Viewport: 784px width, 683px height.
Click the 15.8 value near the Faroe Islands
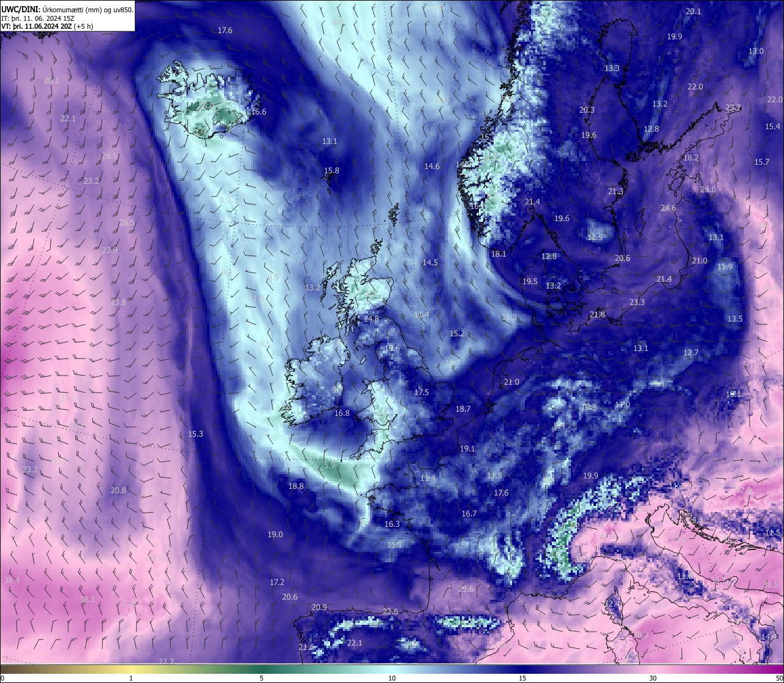pos(331,171)
